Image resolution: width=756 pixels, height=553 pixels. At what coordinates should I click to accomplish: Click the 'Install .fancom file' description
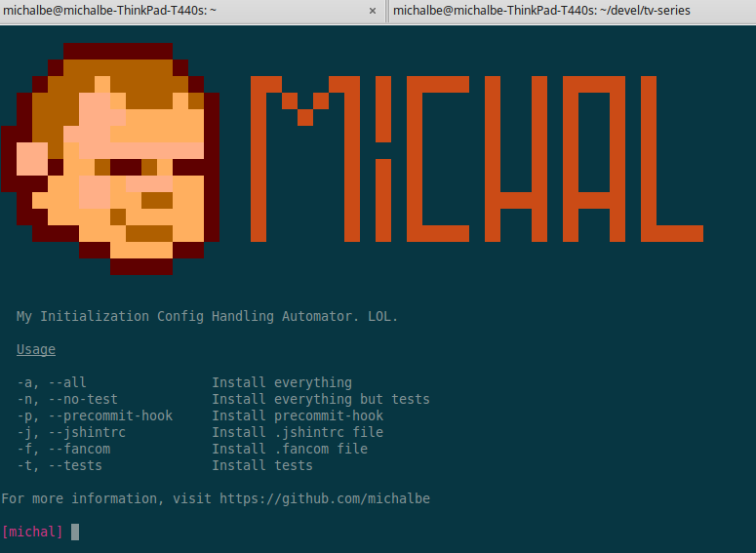click(290, 449)
